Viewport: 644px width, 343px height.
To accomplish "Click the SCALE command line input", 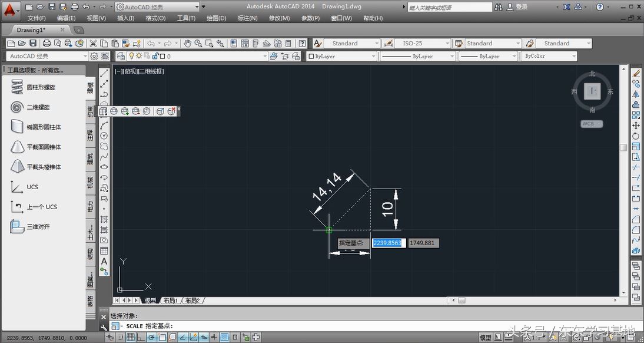I will [x=353, y=326].
